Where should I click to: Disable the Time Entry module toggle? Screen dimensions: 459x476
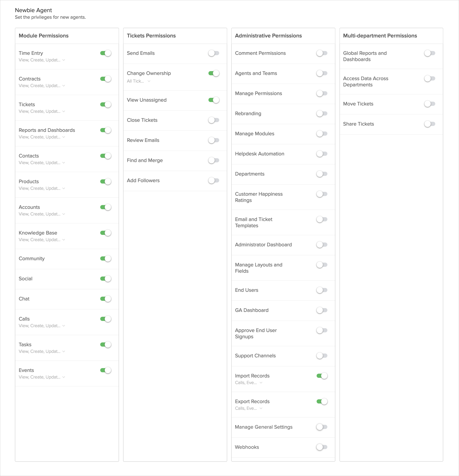(x=106, y=53)
